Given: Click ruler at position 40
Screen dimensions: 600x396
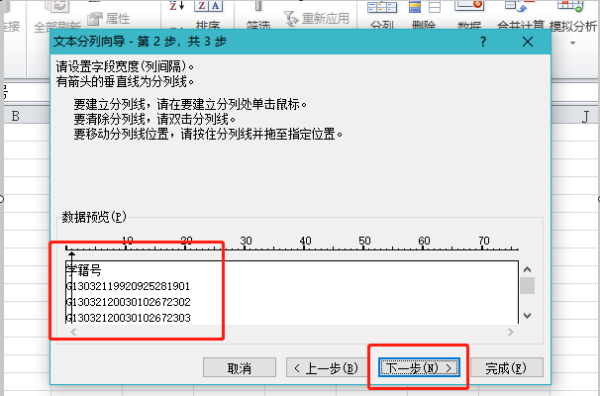Looking at the screenshot, I should click(305, 241).
